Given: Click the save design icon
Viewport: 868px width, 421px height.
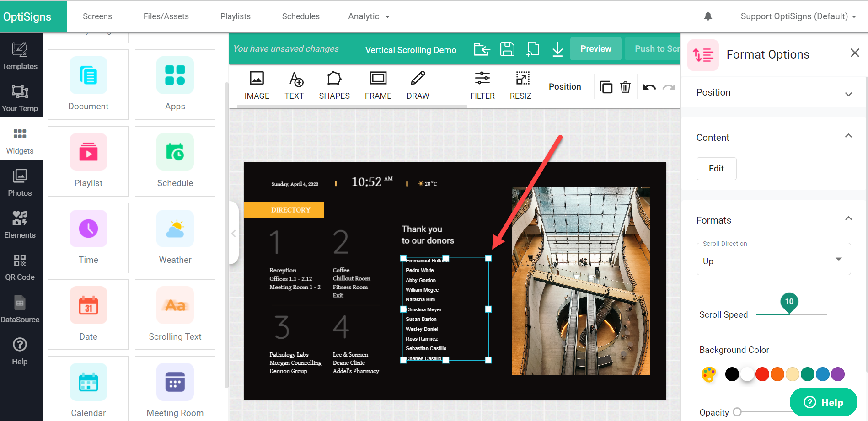Looking at the screenshot, I should 507,49.
